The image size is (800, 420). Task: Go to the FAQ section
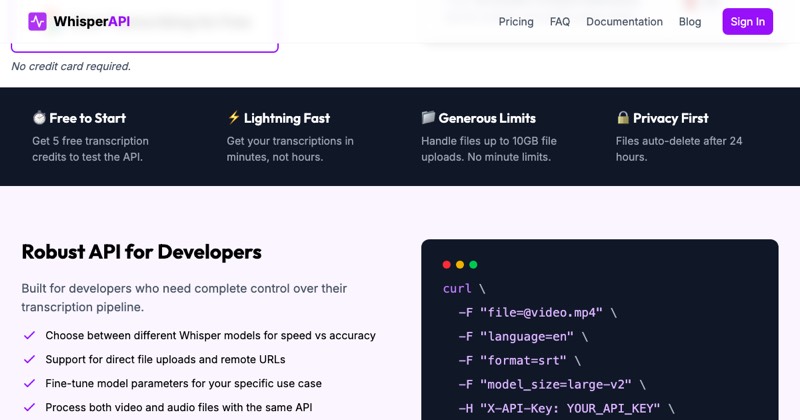coord(560,21)
